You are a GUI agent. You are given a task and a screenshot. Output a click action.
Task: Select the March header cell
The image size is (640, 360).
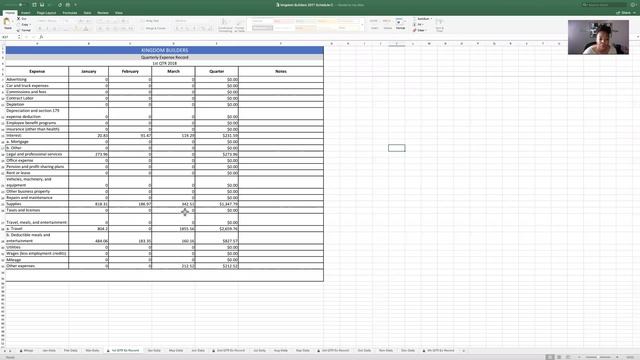(173, 71)
